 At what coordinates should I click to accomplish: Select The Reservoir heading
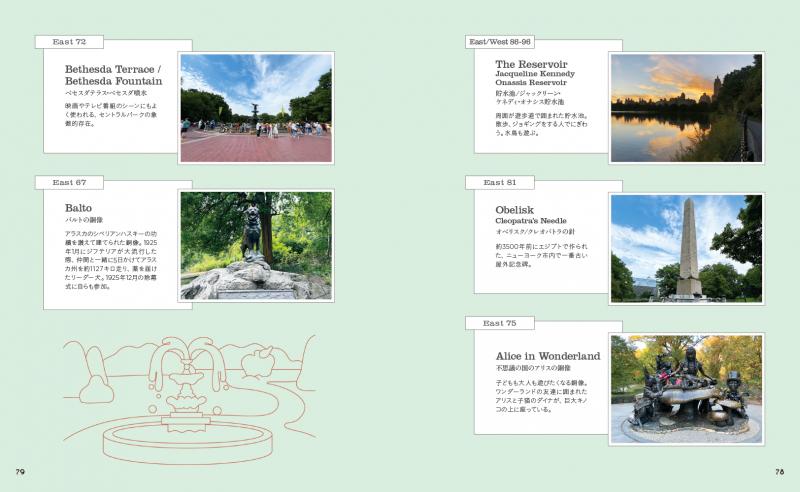point(531,64)
